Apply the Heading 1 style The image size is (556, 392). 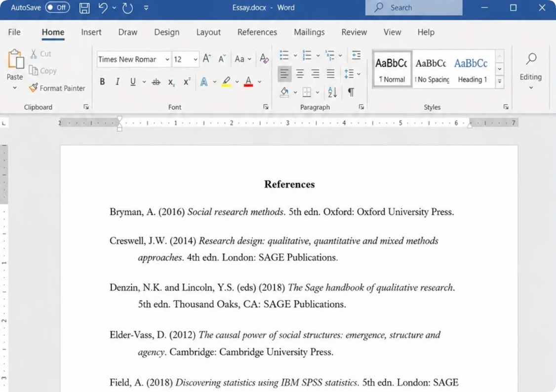pyautogui.click(x=472, y=69)
